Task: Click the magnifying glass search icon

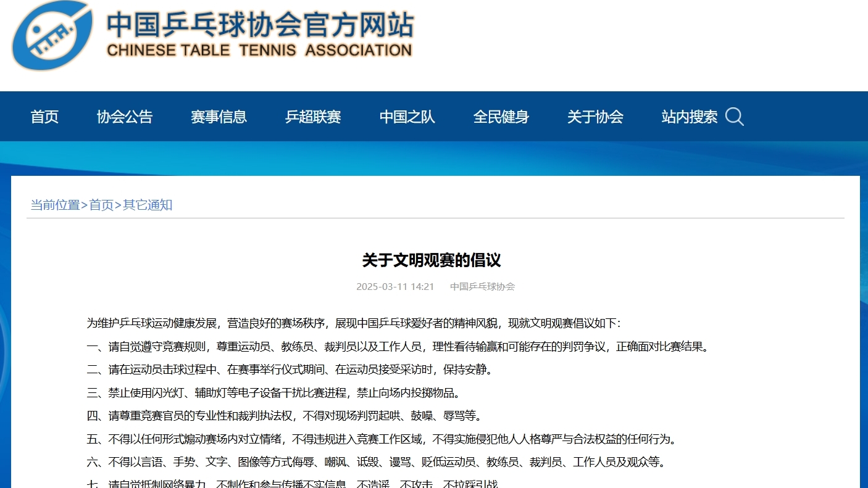Action: (x=734, y=117)
